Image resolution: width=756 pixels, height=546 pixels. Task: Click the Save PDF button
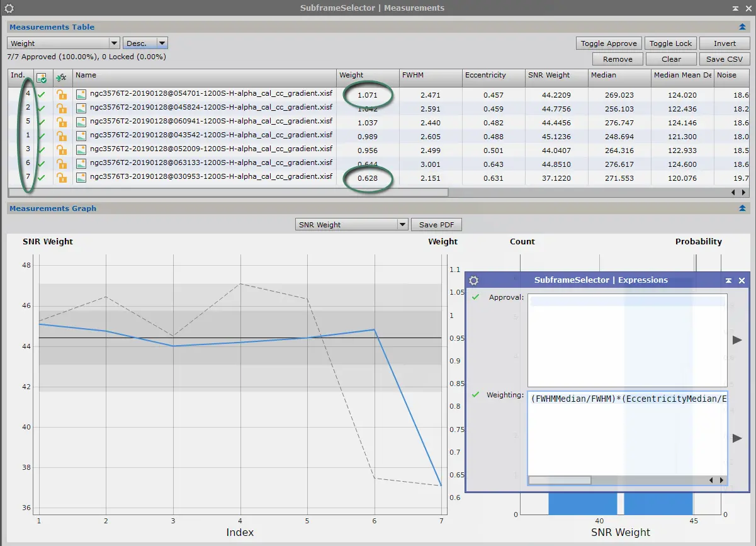(436, 225)
